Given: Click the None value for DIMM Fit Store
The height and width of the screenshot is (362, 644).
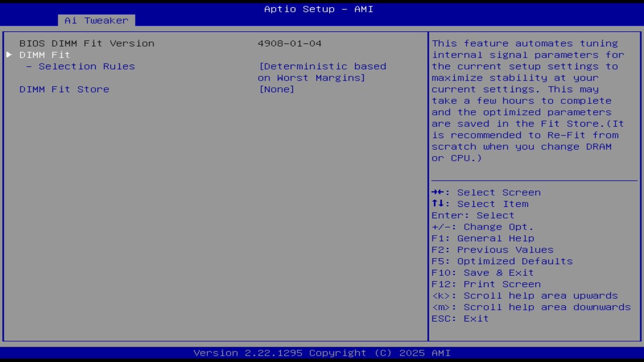Looking at the screenshot, I should (276, 89).
